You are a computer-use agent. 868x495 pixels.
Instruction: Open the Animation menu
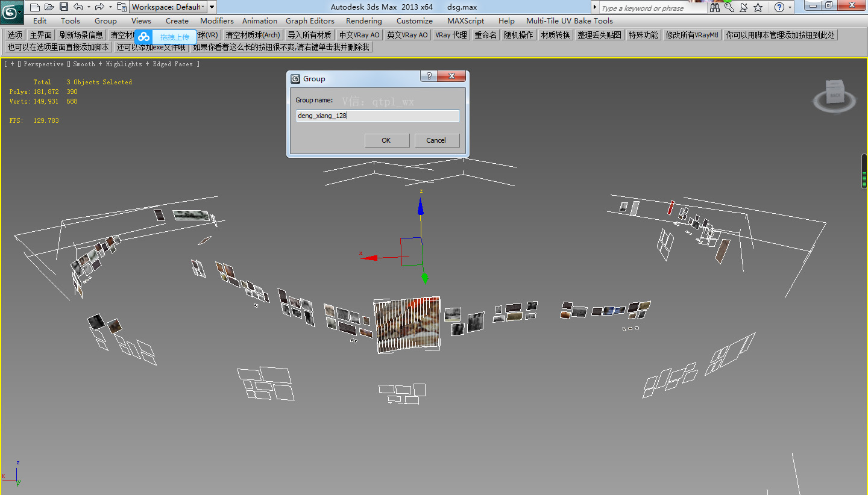click(x=260, y=20)
